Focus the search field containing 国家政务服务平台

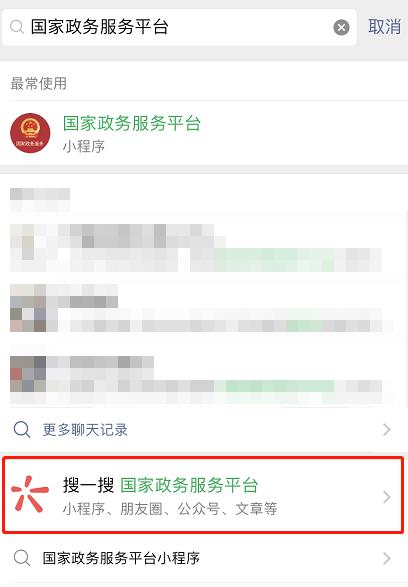point(179,27)
